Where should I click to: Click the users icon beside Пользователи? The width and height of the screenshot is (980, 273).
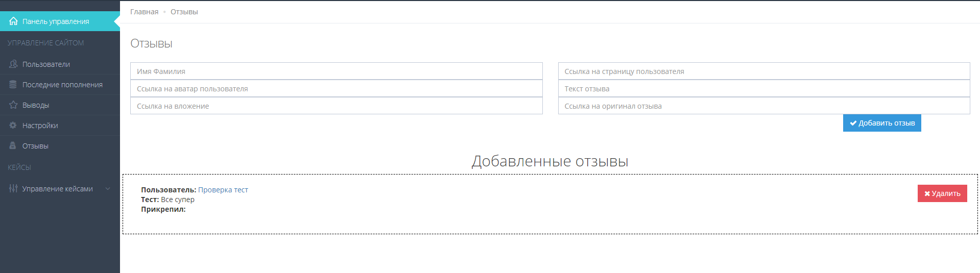pos(13,64)
